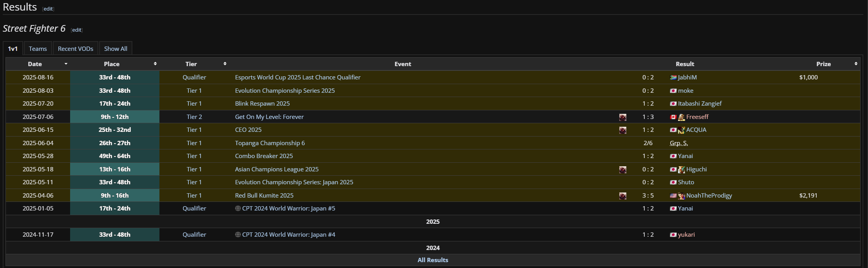This screenshot has width=868, height=268.
Task: Open CPT 2024 World Warrior: Japan #5
Action: click(289, 209)
